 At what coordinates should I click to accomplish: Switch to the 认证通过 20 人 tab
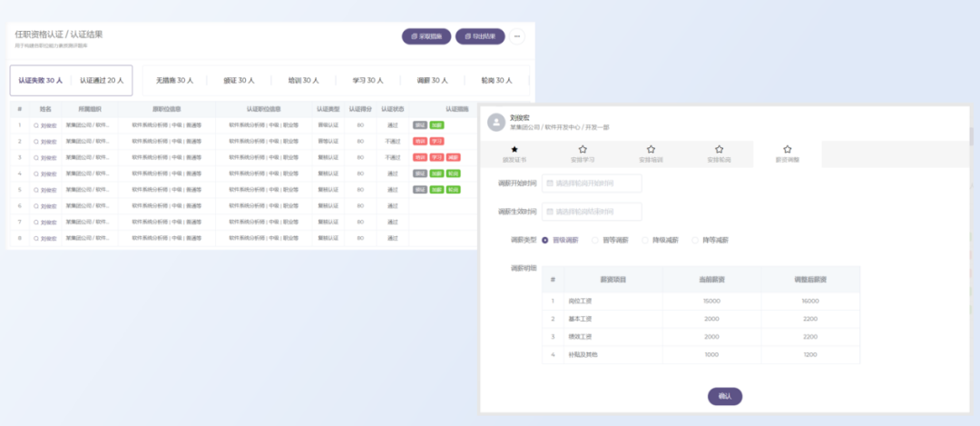102,81
